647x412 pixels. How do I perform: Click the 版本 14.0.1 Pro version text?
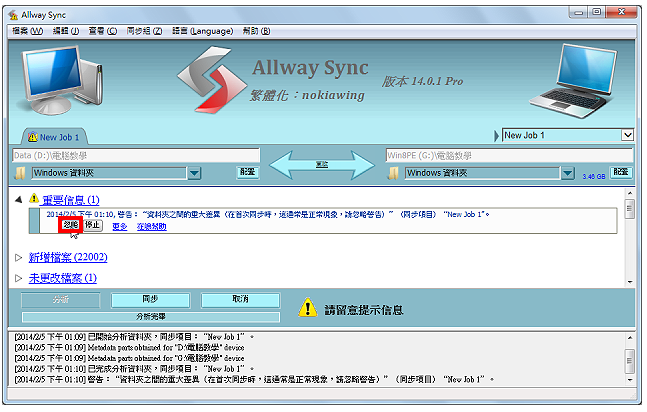423,81
